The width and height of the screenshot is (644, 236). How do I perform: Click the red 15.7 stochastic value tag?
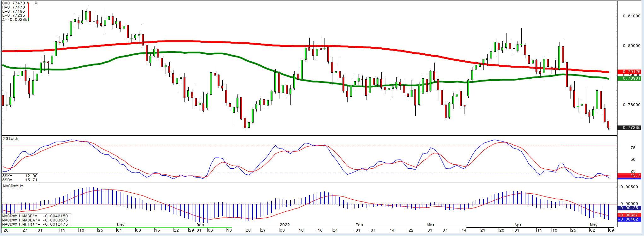[629, 175]
